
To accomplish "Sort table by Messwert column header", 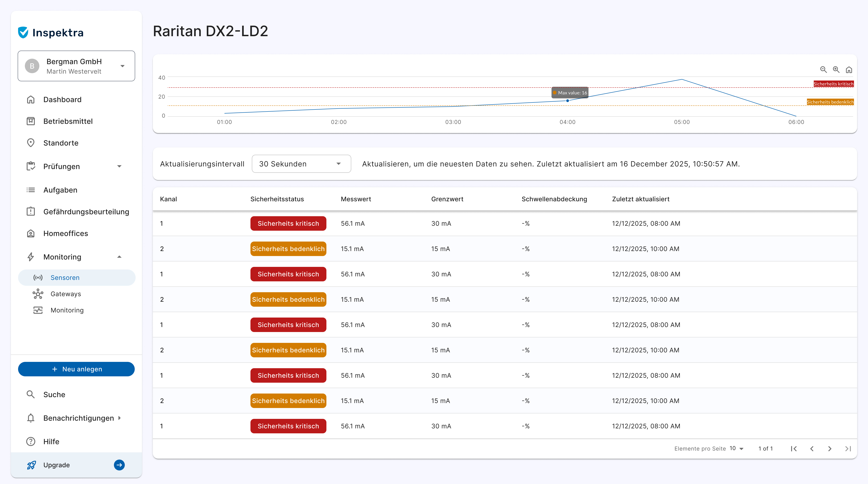I will (x=356, y=199).
